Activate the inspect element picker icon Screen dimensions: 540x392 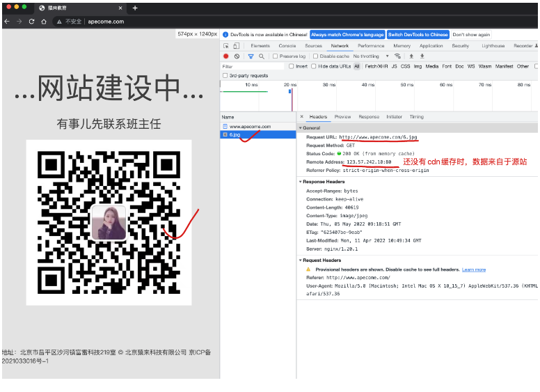pyautogui.click(x=226, y=46)
